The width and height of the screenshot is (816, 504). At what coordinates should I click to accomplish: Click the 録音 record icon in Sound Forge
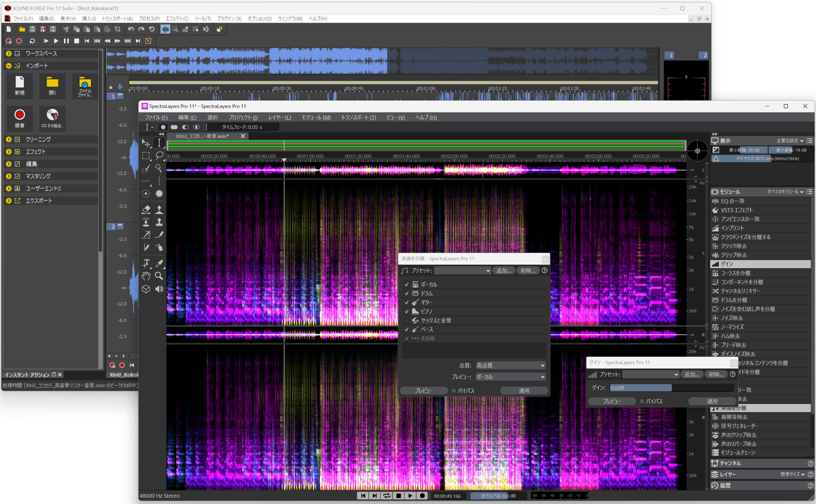coord(20,118)
